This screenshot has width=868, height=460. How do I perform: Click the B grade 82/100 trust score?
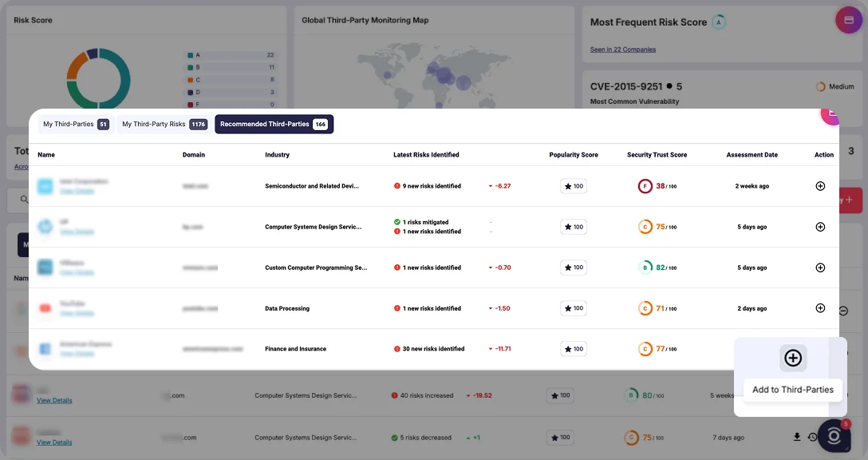pyautogui.click(x=657, y=268)
